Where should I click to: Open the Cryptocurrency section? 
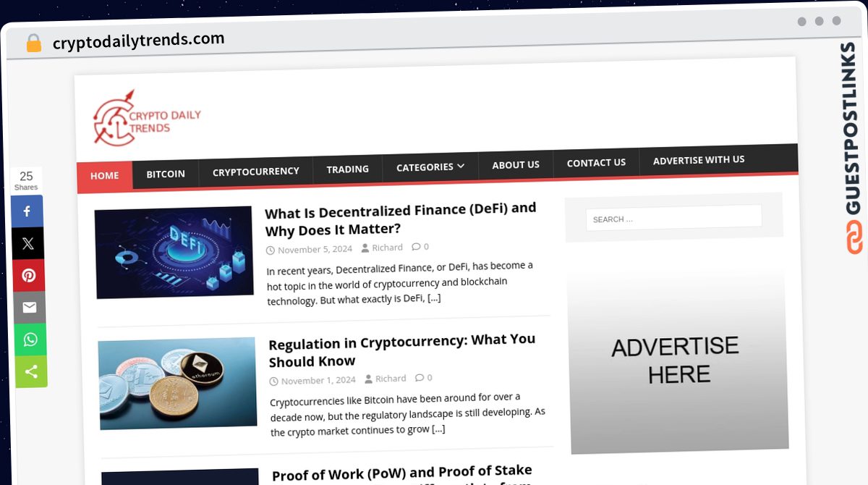tap(256, 172)
